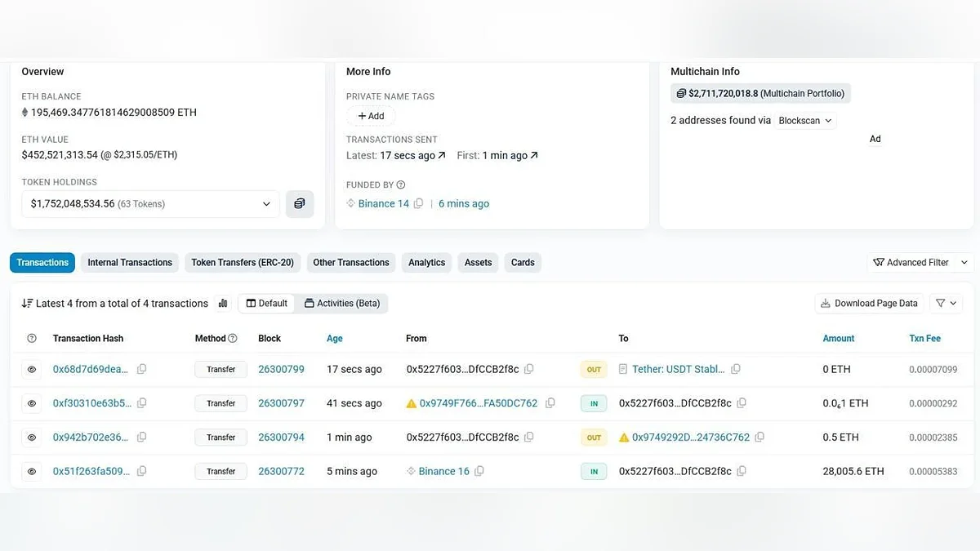Open Analytics tab
980x551 pixels.
(x=427, y=263)
